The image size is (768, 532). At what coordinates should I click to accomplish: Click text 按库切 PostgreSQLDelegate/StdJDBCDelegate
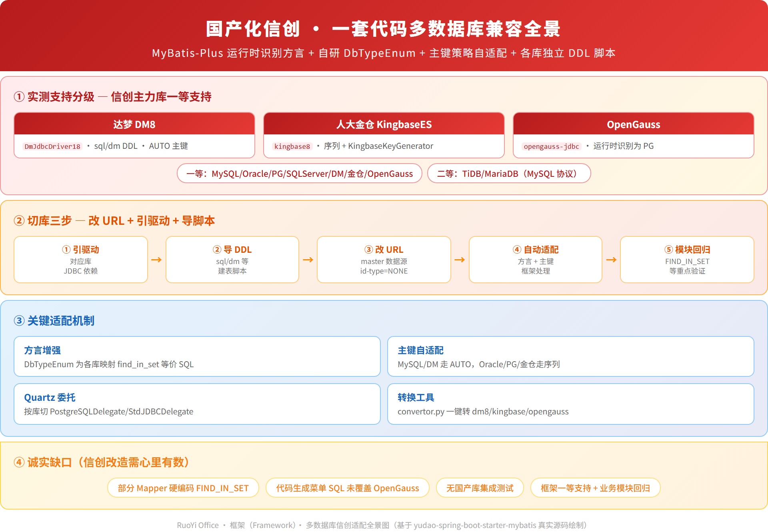click(x=109, y=412)
